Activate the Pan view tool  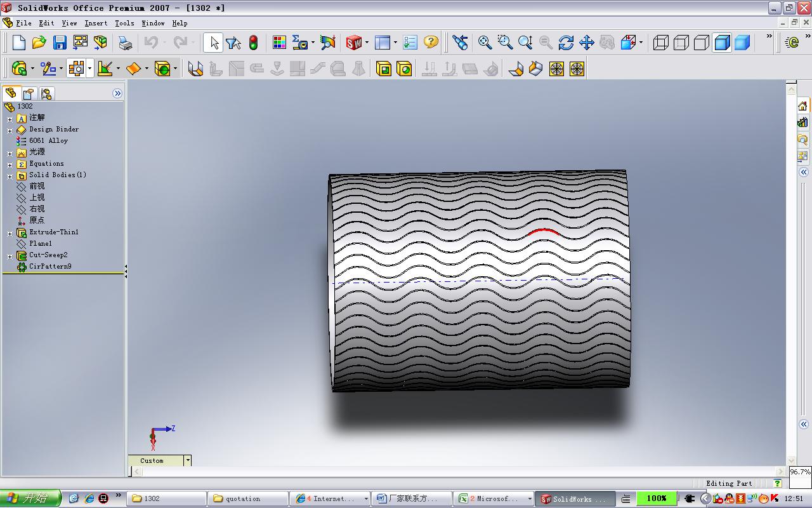587,43
